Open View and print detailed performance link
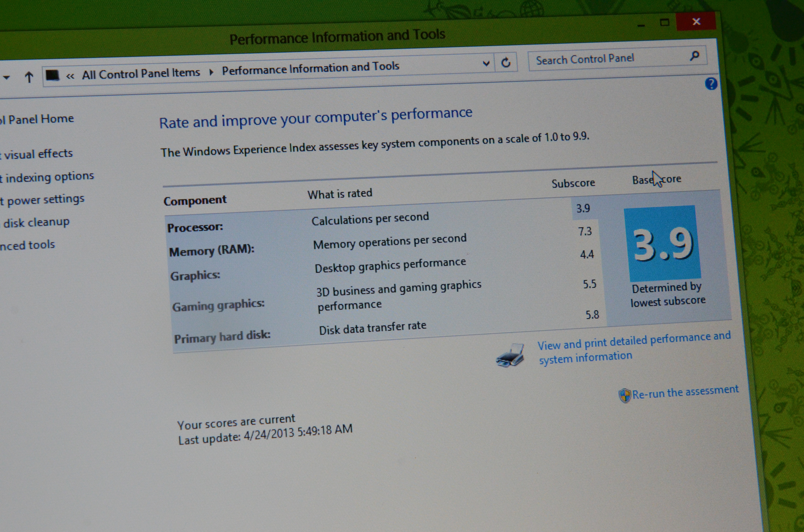The height and width of the screenshot is (532, 804). (x=634, y=341)
